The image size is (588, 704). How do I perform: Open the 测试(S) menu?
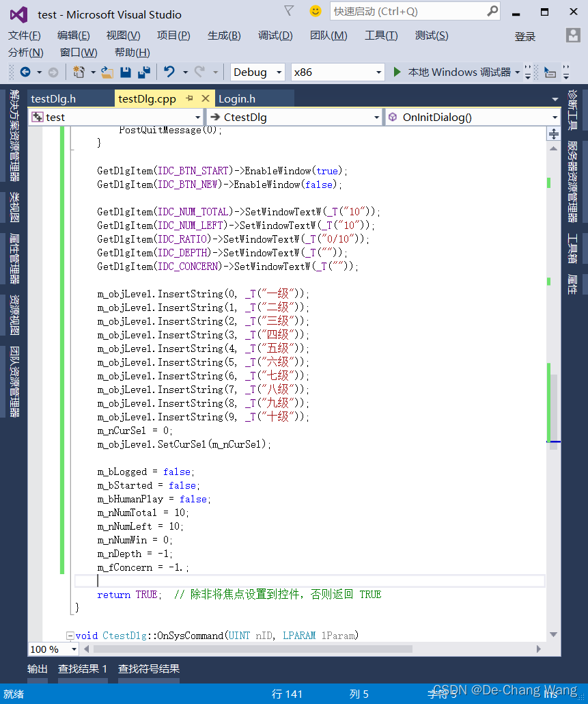pyautogui.click(x=432, y=36)
